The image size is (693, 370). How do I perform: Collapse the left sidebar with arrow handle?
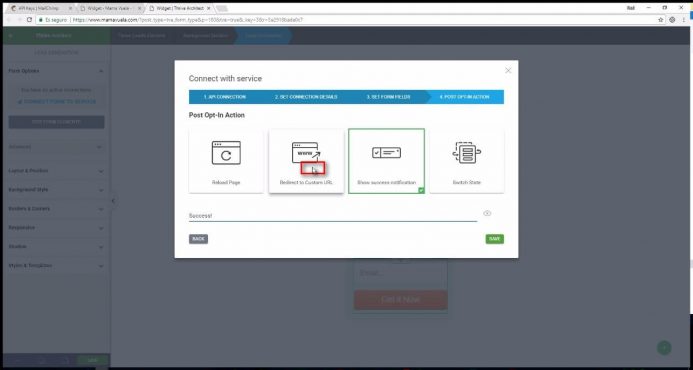tap(113, 201)
